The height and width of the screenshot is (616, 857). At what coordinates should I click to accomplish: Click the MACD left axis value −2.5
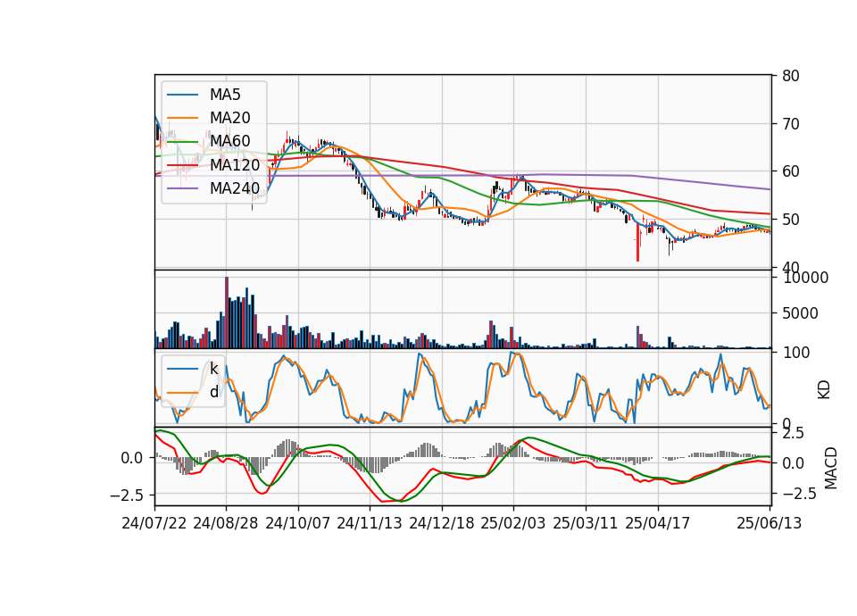(127, 495)
